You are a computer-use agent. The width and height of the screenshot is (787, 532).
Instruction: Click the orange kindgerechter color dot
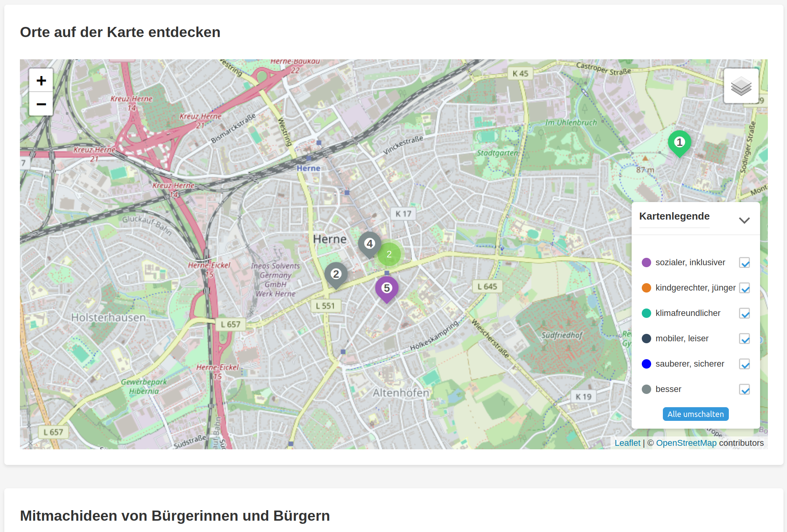[x=646, y=288]
